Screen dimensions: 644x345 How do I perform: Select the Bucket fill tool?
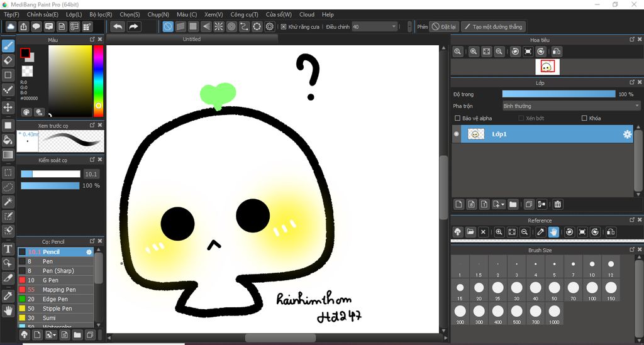pyautogui.click(x=8, y=140)
